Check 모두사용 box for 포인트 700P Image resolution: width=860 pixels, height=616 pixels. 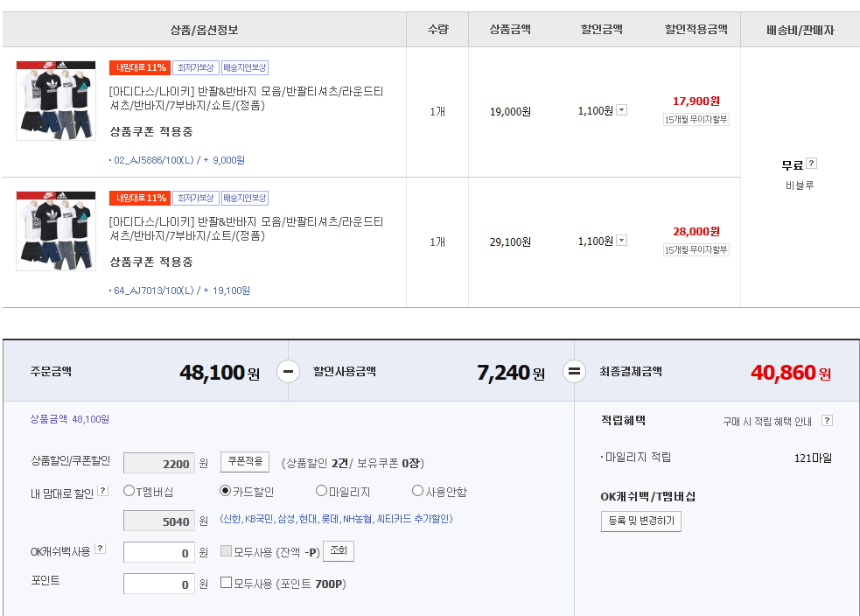tap(226, 582)
